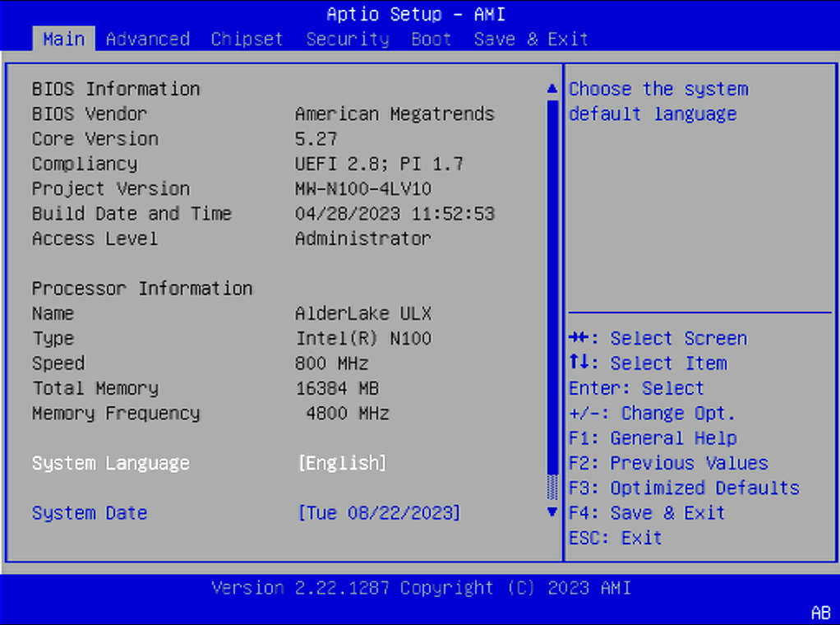Click the Compliancy label
This screenshot has height=625, width=840.
coord(85,164)
